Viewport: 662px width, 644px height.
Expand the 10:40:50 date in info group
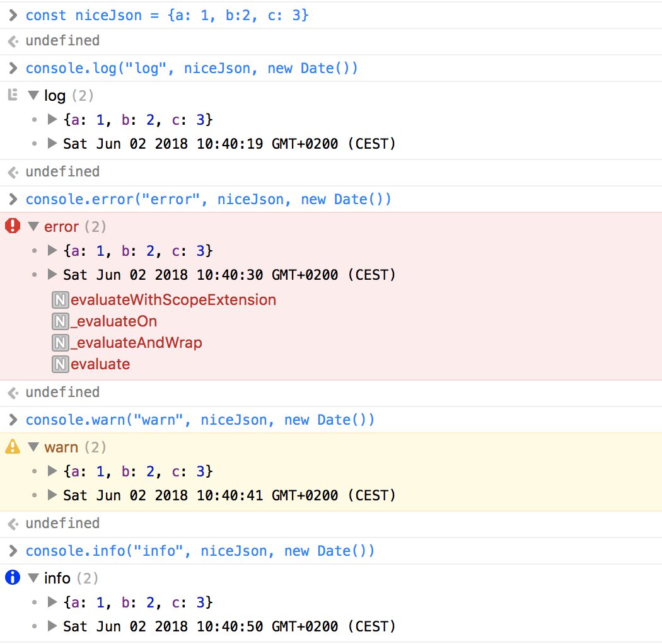[x=53, y=626]
